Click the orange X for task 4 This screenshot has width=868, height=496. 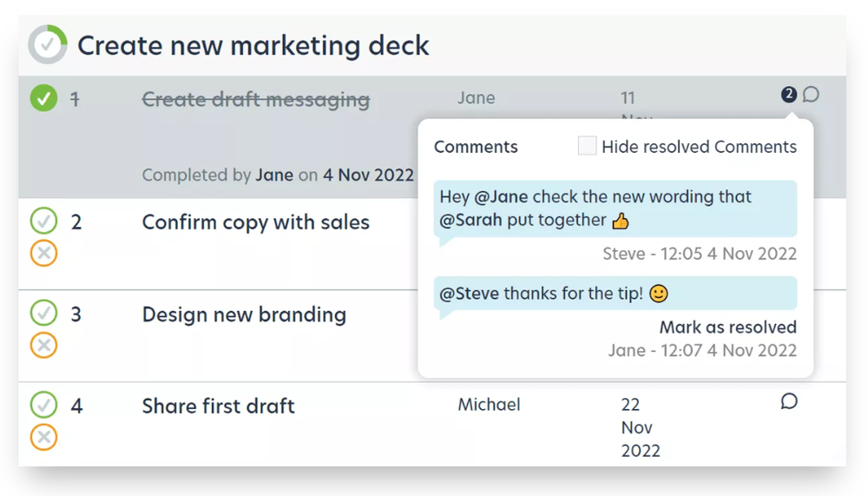(x=43, y=436)
